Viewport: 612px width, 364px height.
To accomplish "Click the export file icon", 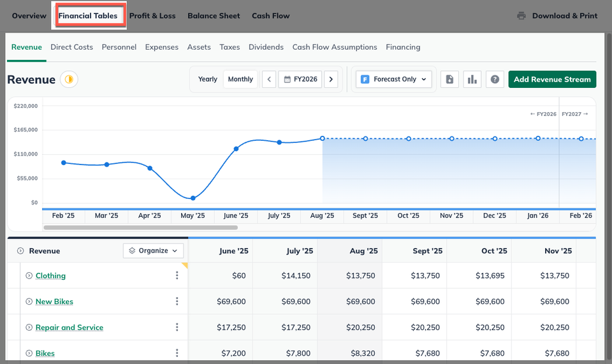I will coord(449,79).
